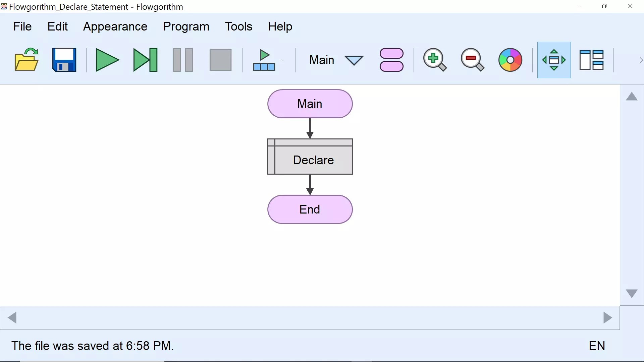Click the End terminal shape
The image size is (644, 362).
tap(310, 209)
